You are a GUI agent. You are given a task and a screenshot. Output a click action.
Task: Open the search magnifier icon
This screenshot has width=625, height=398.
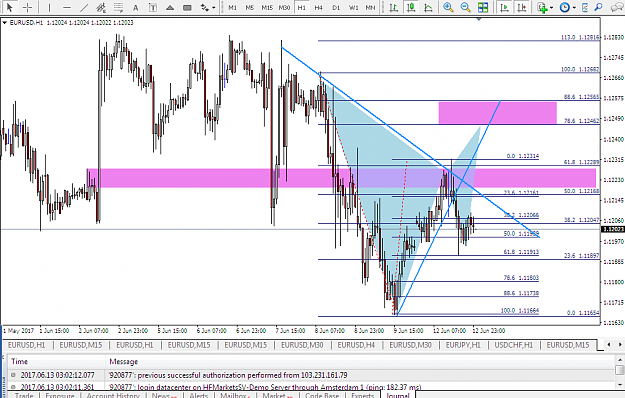point(598,7)
